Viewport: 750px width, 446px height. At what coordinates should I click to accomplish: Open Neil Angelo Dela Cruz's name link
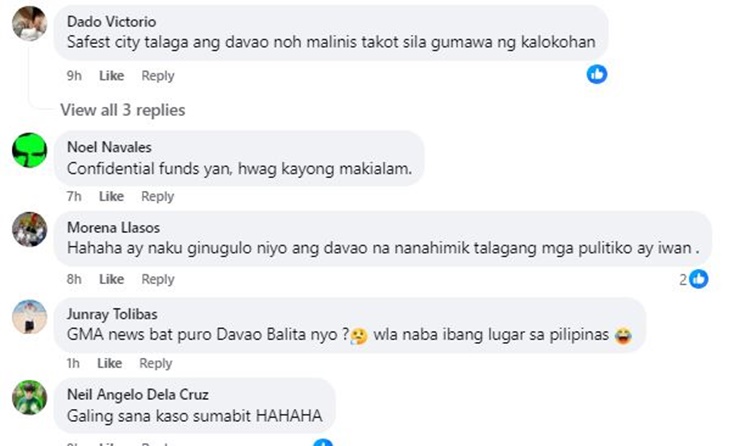click(138, 394)
